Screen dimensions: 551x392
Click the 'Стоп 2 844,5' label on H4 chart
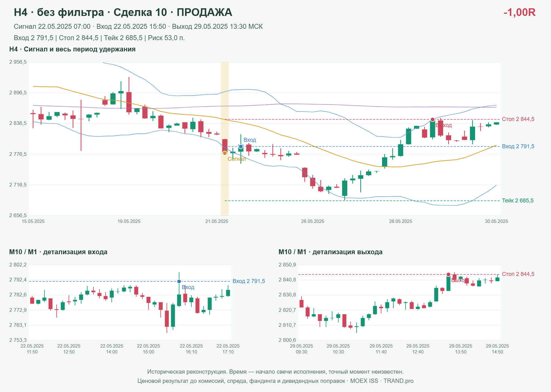(518, 119)
